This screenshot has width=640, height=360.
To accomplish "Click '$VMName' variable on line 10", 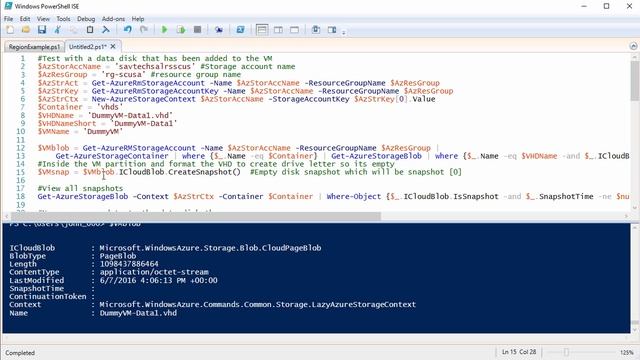I will click(x=53, y=131).
